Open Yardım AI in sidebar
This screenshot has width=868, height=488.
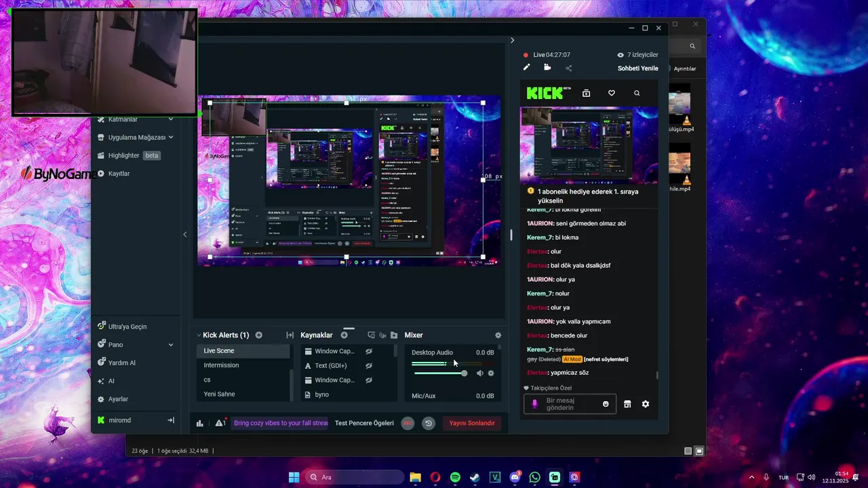tap(117, 363)
